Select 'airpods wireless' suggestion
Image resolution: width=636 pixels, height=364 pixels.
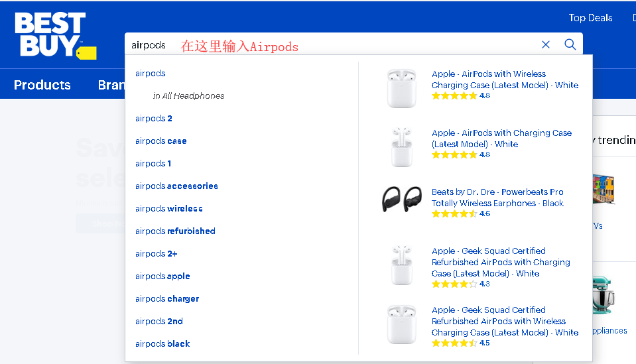169,208
